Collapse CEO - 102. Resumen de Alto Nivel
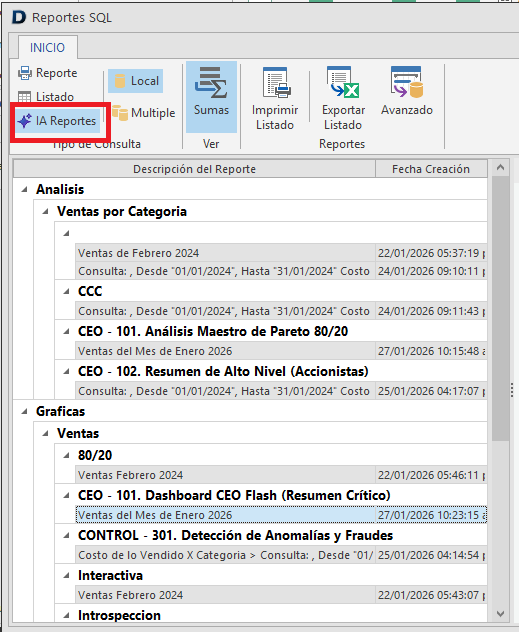 pyautogui.click(x=67, y=371)
